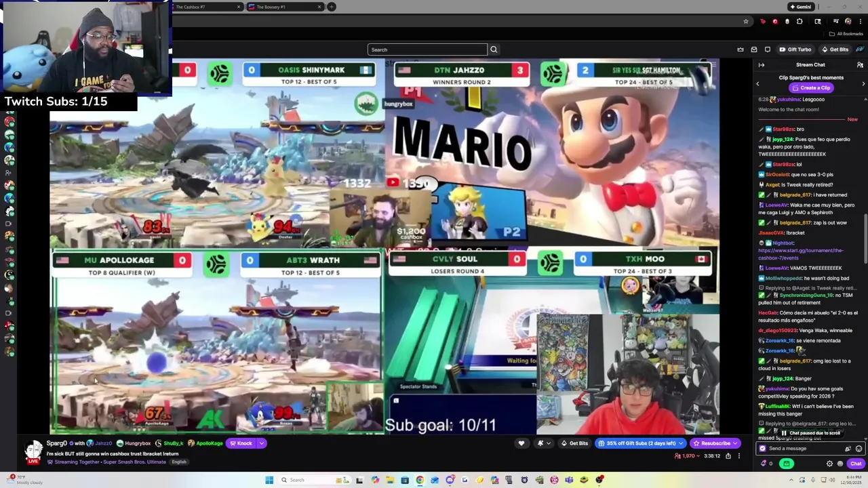This screenshot has height=488, width=868.
Task: Click the purple Chat send button
Action: tap(856, 464)
